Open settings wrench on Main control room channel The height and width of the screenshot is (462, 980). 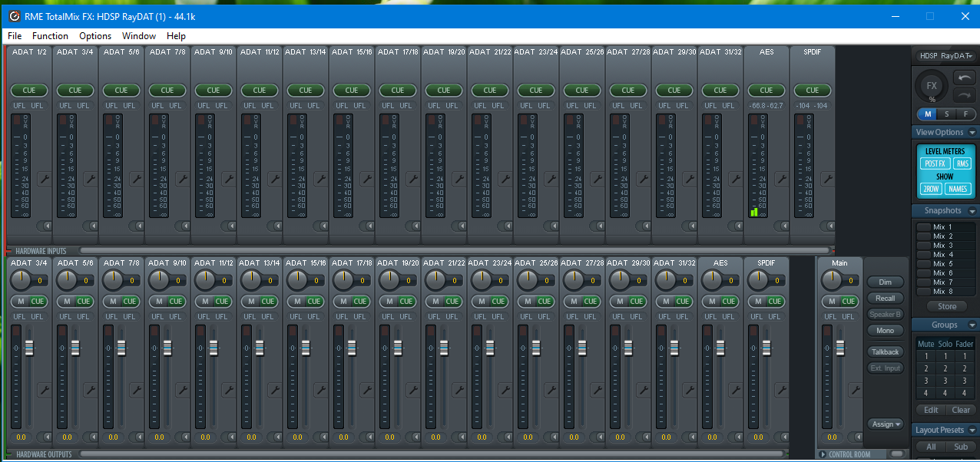[x=855, y=390]
